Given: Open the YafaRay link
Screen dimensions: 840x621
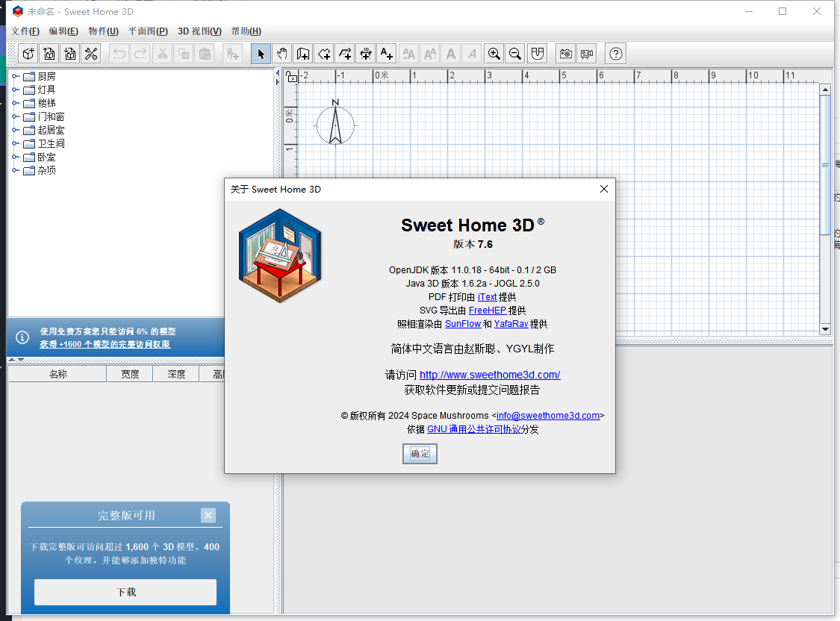Looking at the screenshot, I should pos(511,323).
